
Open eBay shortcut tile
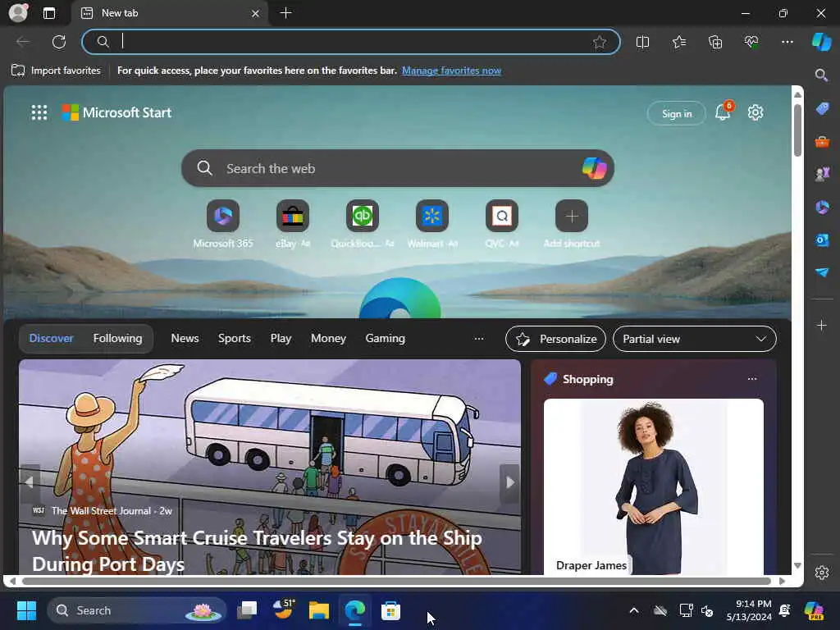point(293,216)
